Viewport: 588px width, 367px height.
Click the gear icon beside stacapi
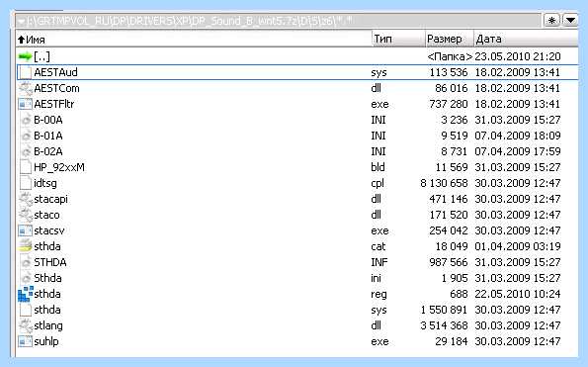pos(25,199)
